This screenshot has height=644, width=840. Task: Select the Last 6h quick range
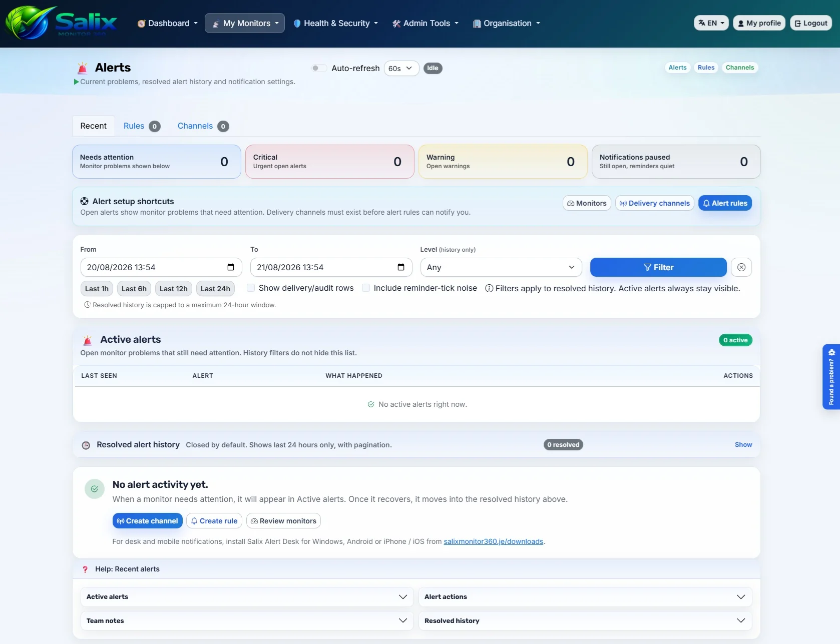[134, 289]
